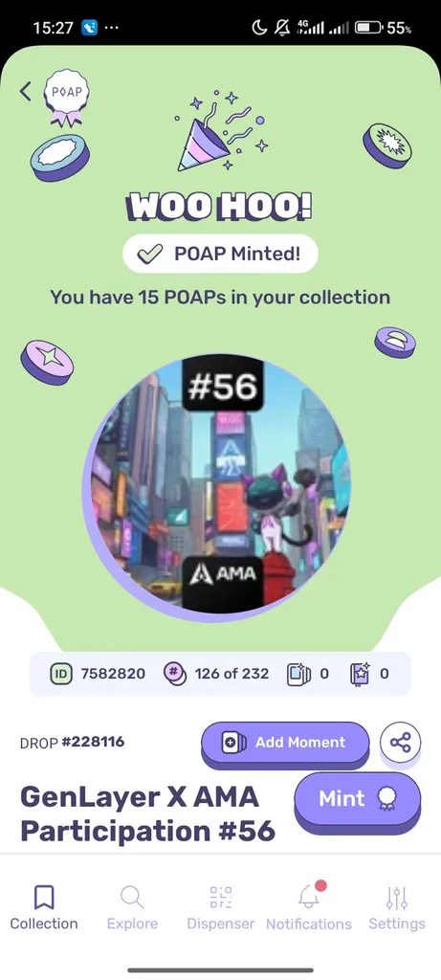This screenshot has width=441, height=980.
Task: Tap the moments card icon
Action: coord(298,674)
